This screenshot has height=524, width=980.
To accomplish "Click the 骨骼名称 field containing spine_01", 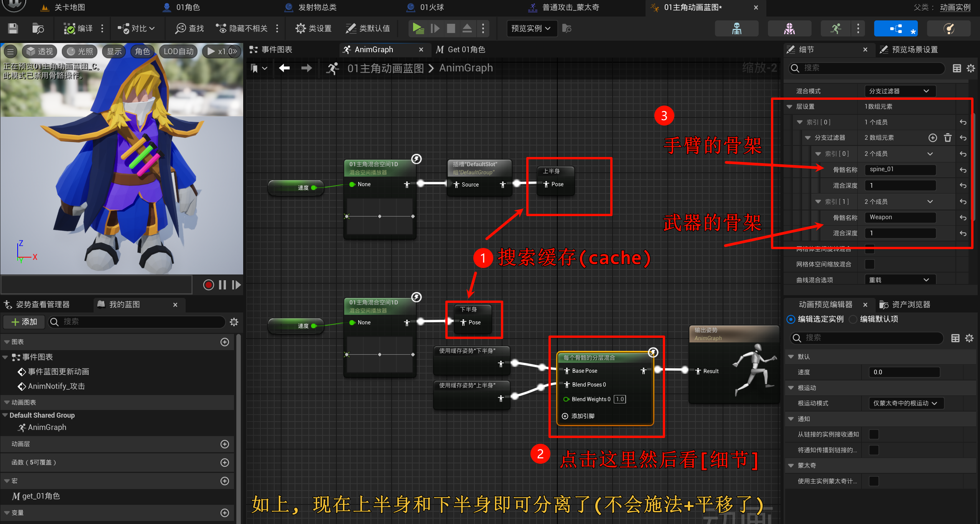I will [900, 169].
